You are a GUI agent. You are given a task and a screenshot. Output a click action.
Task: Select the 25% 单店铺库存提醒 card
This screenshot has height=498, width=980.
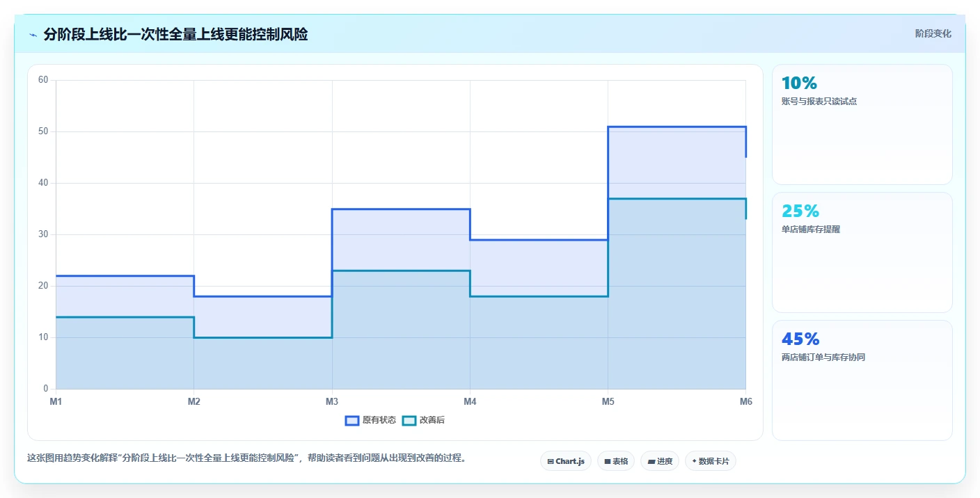pos(862,252)
